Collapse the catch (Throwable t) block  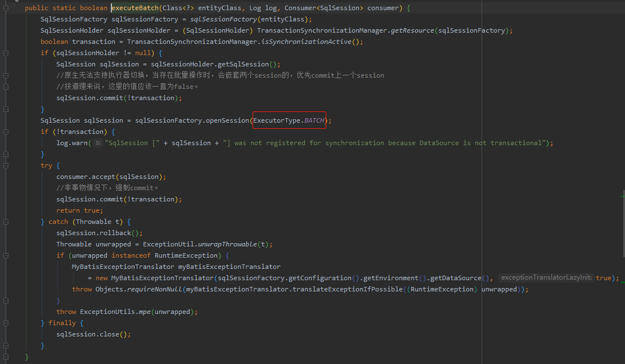click(6, 222)
